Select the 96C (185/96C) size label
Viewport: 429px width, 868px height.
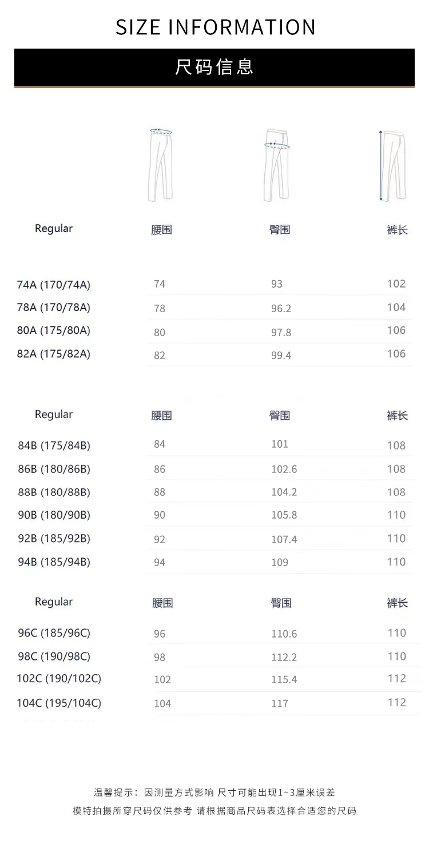(54, 633)
